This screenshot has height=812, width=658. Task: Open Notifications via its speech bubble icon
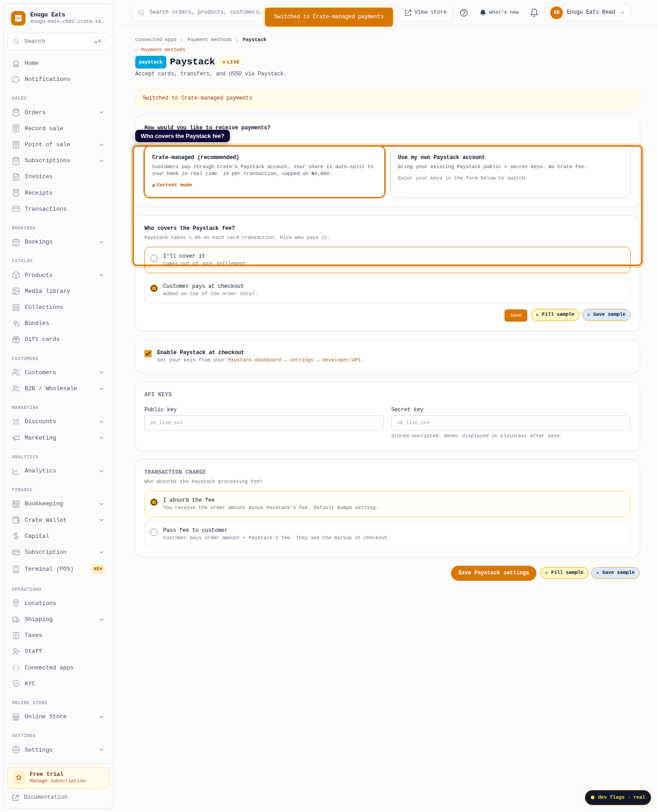[x=16, y=79]
